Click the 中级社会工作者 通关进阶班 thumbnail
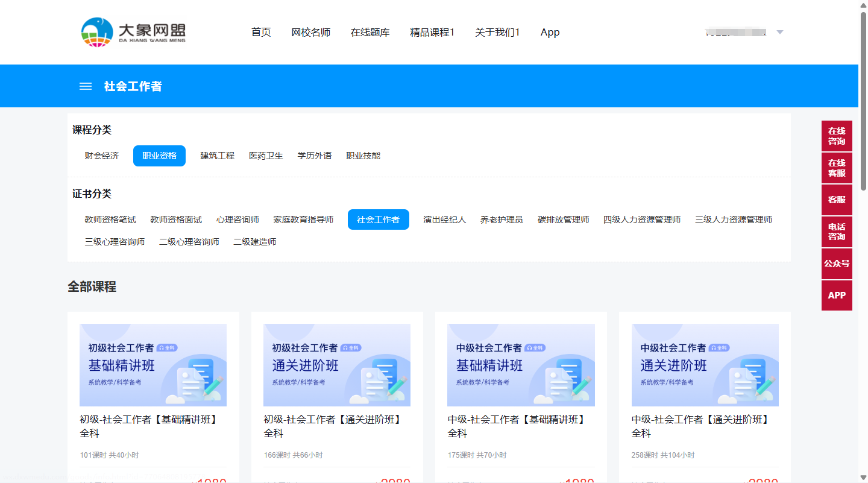Screen dimensions: 868x483 tap(705, 365)
